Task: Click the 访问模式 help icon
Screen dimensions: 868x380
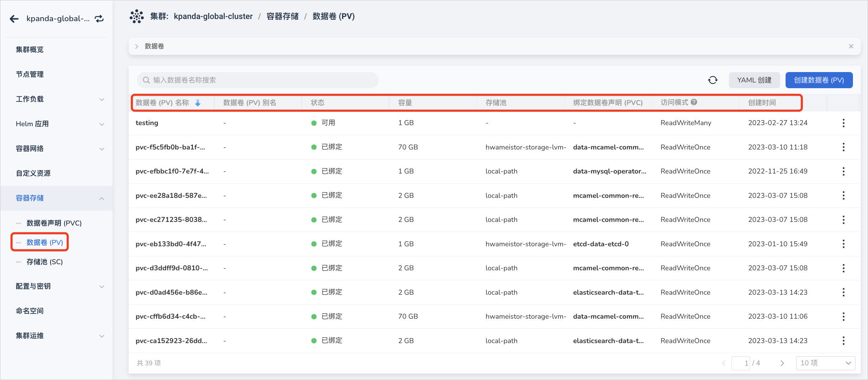Action: pyautogui.click(x=694, y=102)
